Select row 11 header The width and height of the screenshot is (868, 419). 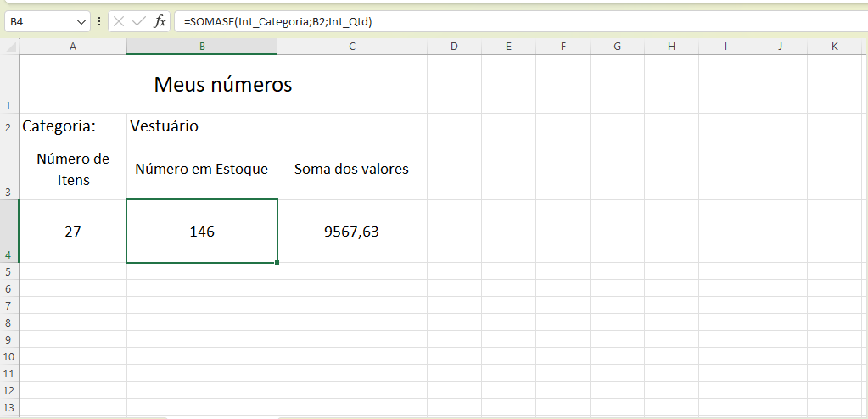(9, 373)
